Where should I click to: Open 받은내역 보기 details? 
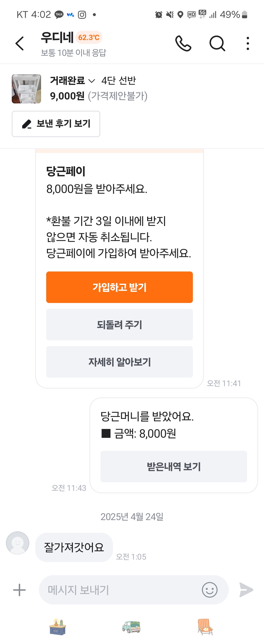pos(174,466)
